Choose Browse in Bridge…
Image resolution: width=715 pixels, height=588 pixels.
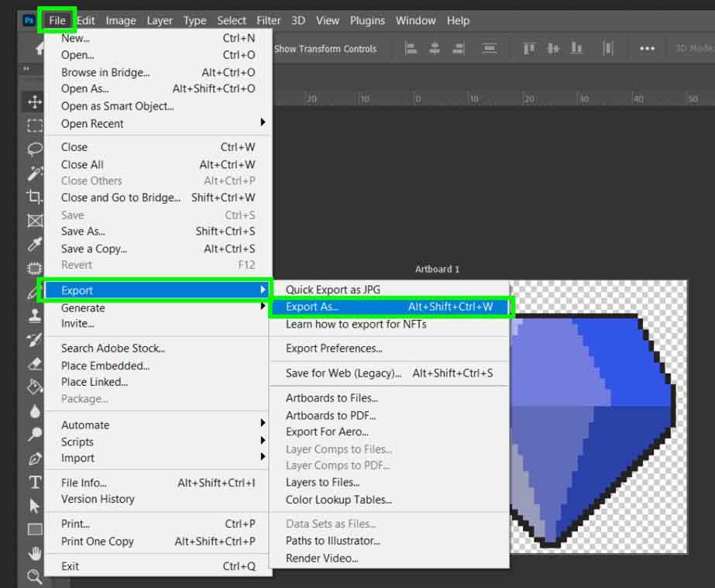coord(159,72)
